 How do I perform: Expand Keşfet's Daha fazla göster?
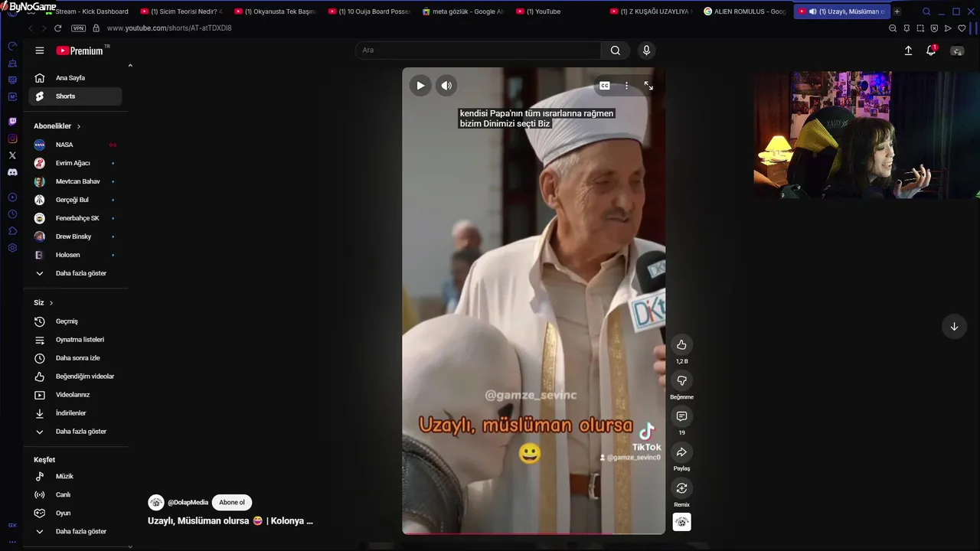tap(75, 532)
